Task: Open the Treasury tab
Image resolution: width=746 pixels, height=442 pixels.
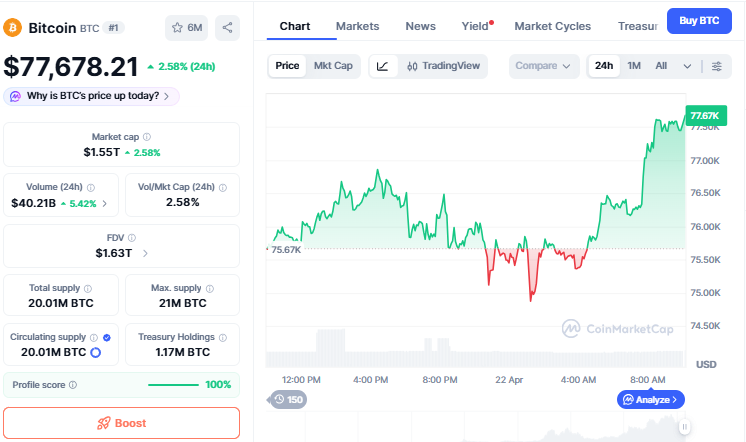Action: [638, 26]
